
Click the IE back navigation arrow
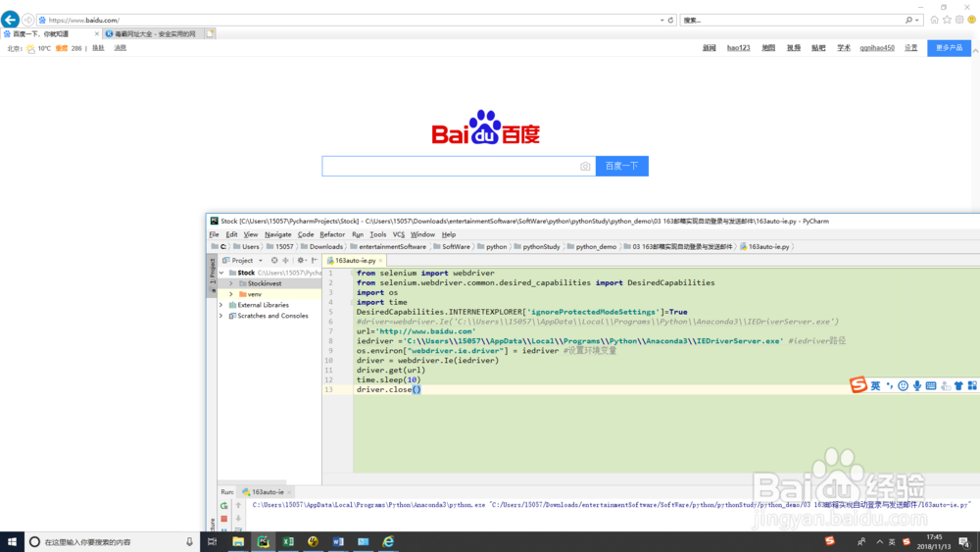10,20
